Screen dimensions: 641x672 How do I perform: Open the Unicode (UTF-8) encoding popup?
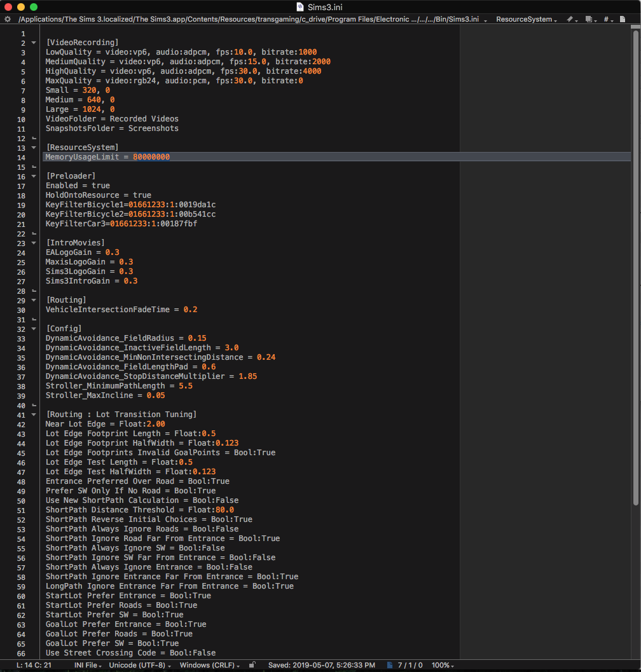coord(140,665)
